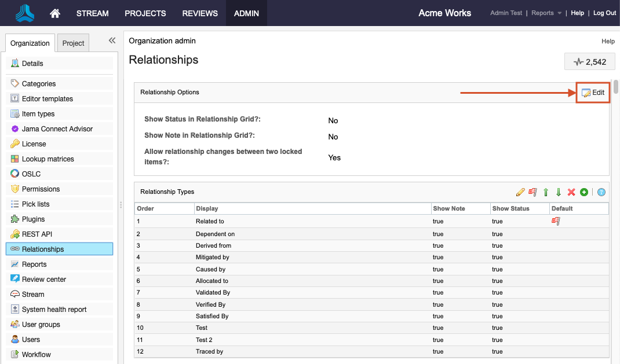Select the Derived from relationship row

pyautogui.click(x=214, y=246)
